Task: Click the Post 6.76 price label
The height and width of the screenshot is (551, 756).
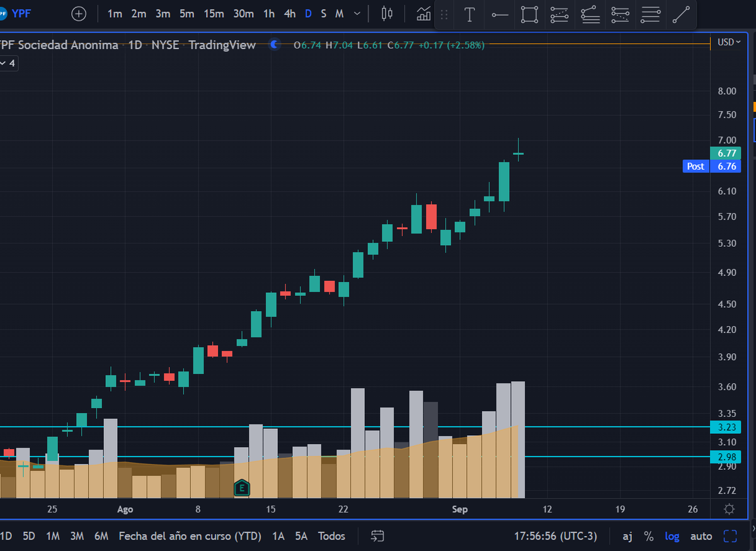Action: pos(711,166)
